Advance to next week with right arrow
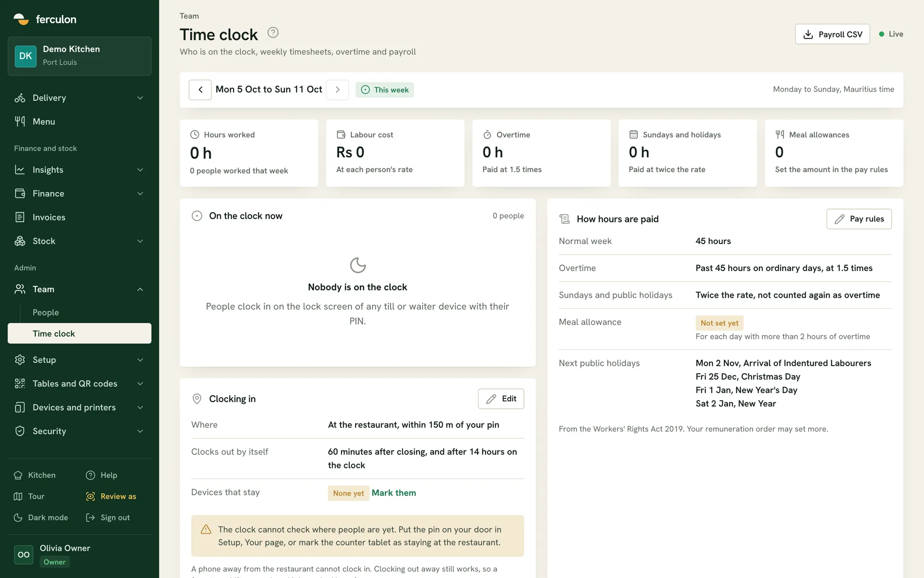Image resolution: width=924 pixels, height=578 pixels. click(x=338, y=90)
